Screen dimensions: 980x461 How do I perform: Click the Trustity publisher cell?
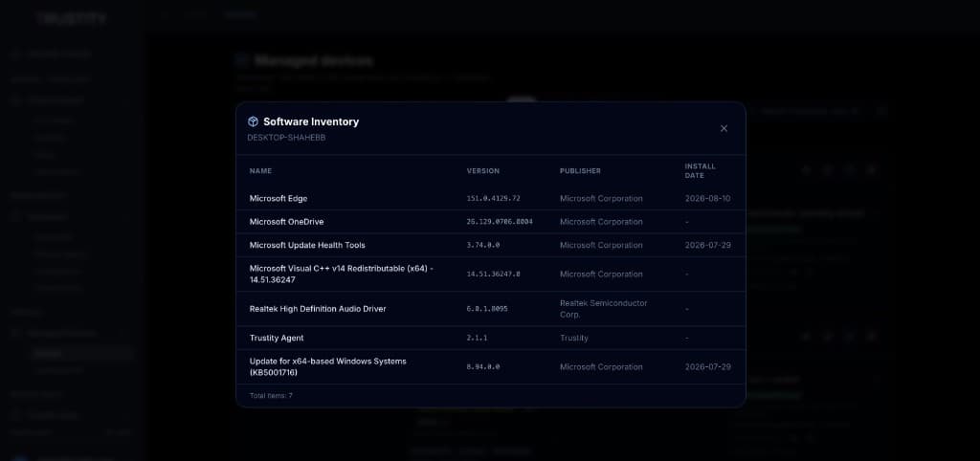tap(574, 338)
